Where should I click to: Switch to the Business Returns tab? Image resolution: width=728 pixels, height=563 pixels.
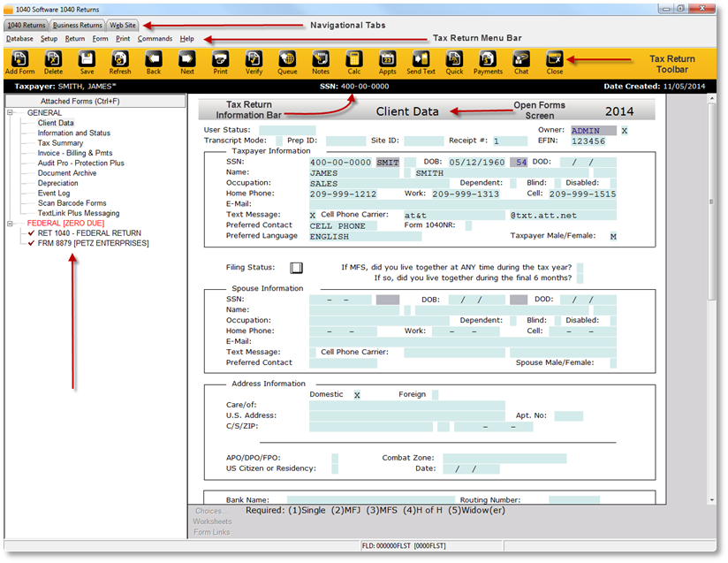click(78, 26)
